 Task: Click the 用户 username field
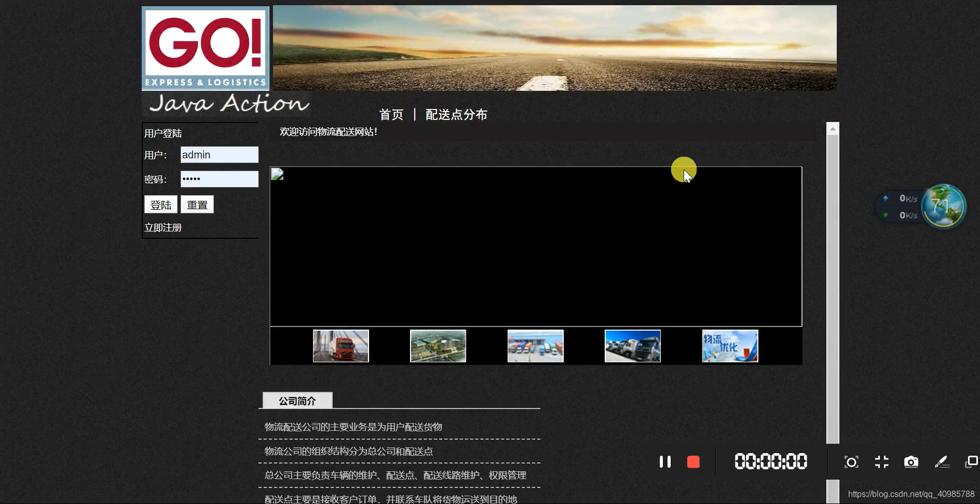pyautogui.click(x=219, y=155)
